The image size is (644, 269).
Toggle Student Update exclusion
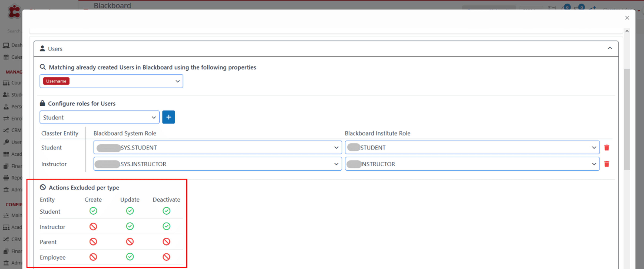pos(130,211)
